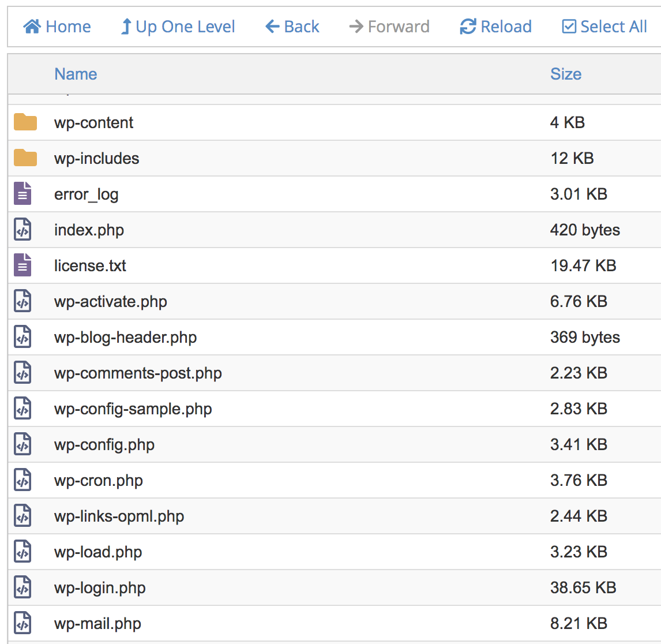Click the wp-includes folder icon

tap(25, 158)
